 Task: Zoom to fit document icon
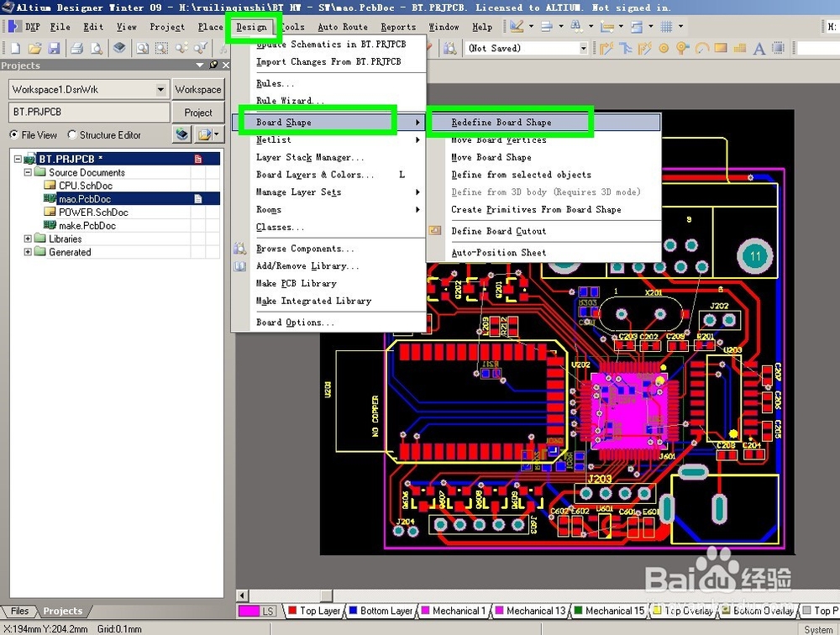pos(143,48)
